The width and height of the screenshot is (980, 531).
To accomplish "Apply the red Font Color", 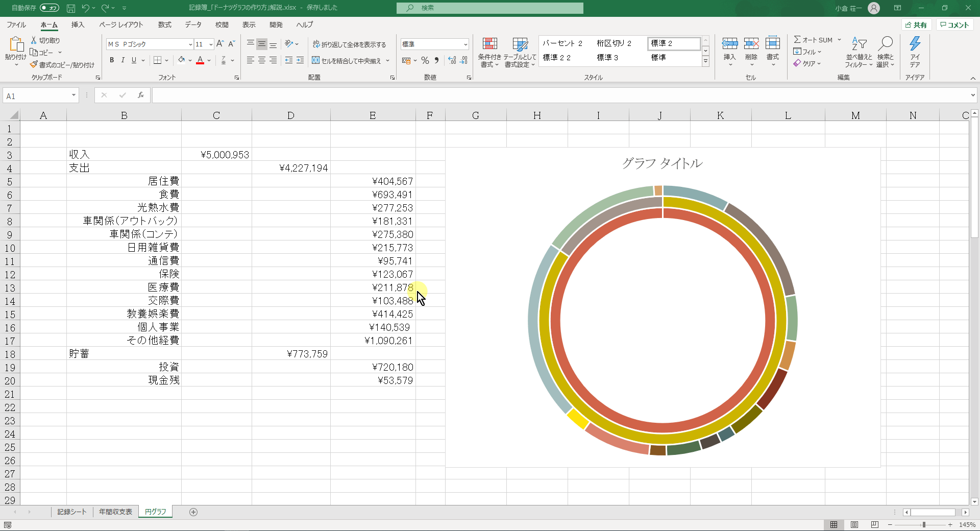I will click(x=200, y=60).
